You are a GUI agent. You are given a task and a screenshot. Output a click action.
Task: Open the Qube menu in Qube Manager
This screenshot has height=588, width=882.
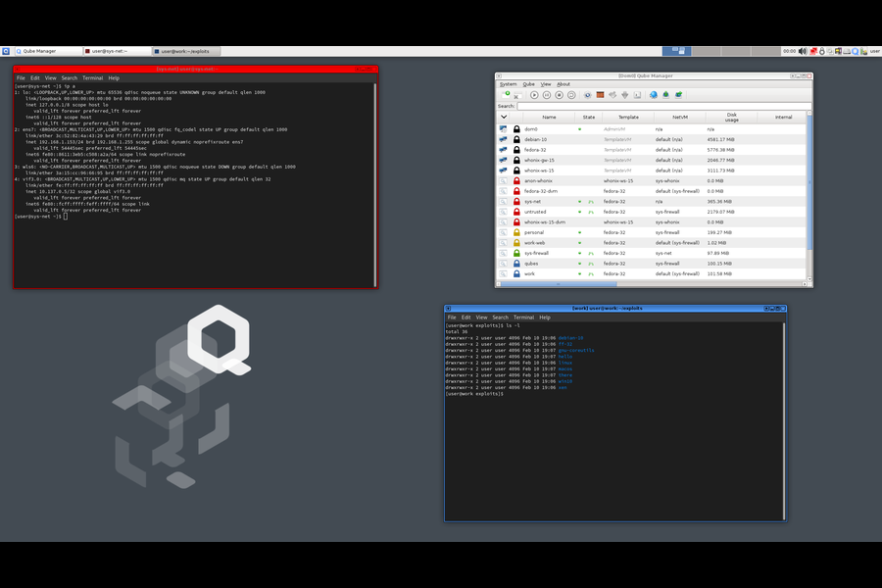pyautogui.click(x=529, y=84)
